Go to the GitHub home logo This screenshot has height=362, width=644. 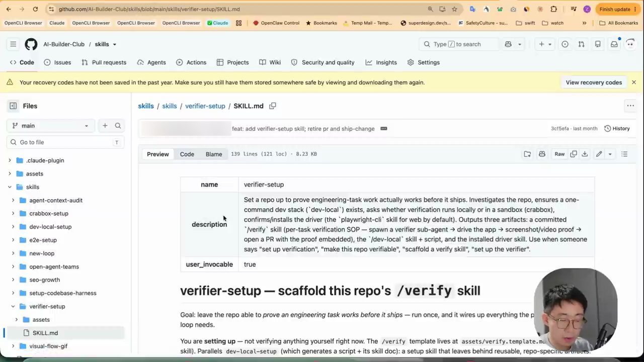click(31, 44)
